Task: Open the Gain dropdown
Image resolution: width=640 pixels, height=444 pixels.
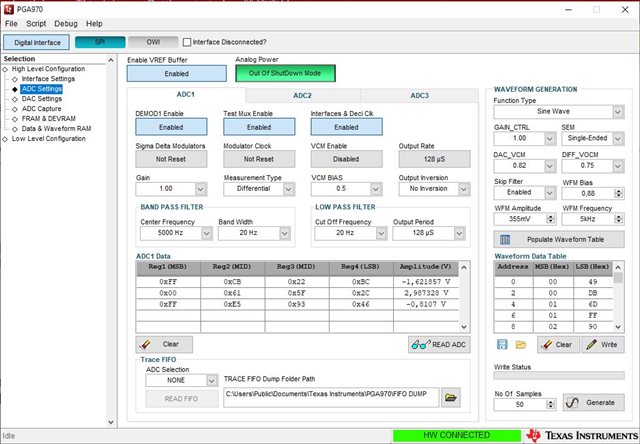Action: pyautogui.click(x=200, y=189)
